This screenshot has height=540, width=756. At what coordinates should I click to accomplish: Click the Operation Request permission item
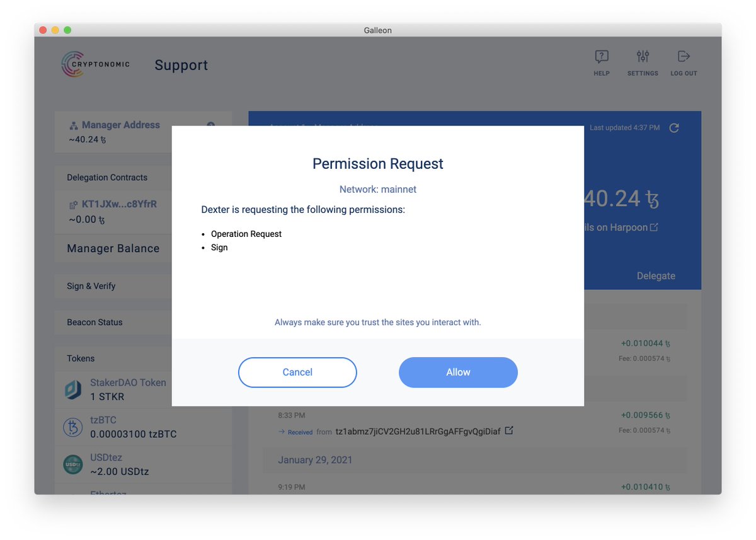click(246, 234)
